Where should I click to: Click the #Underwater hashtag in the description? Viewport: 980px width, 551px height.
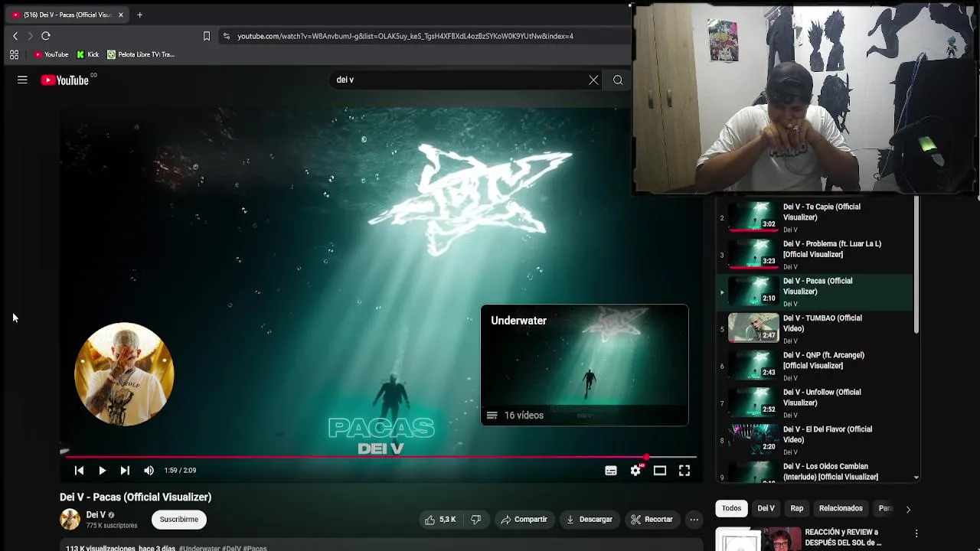(199, 548)
